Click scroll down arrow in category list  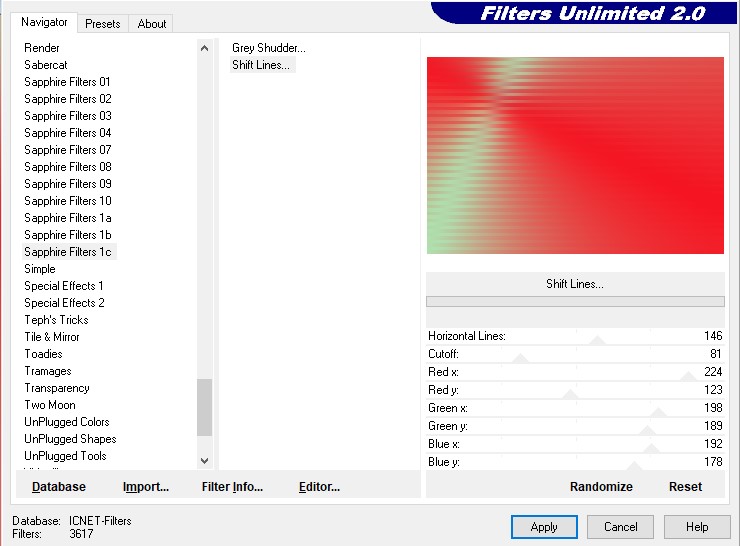coord(204,460)
